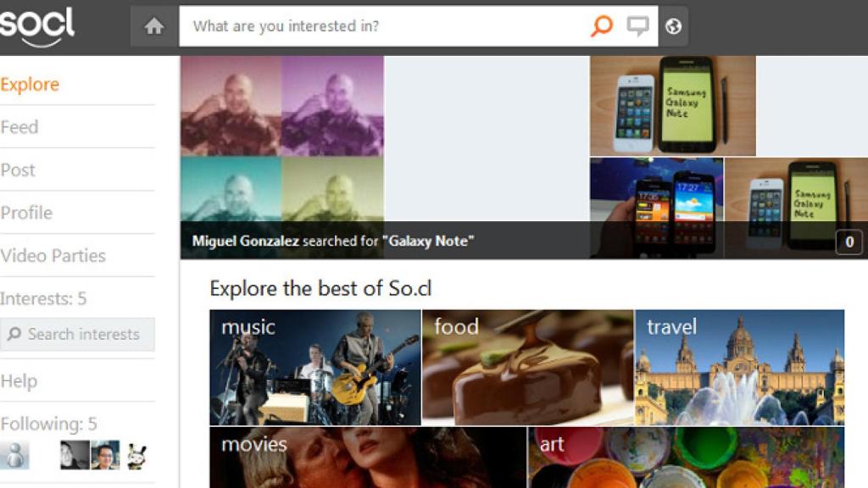Screen dimensions: 868x488
Task: Click the default gray avatar in Following
Action: pos(15,455)
